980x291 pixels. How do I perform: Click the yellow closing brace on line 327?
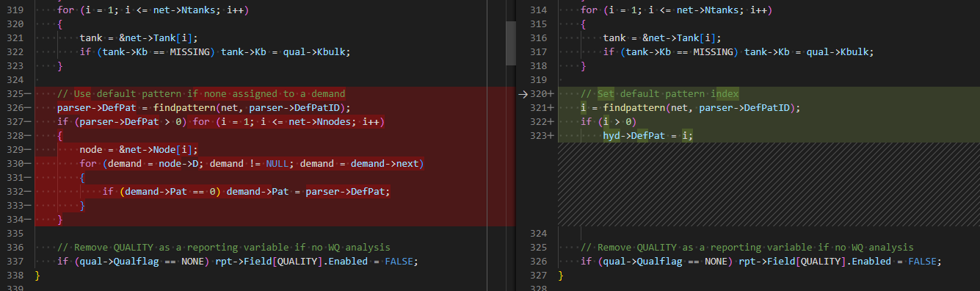(561, 276)
